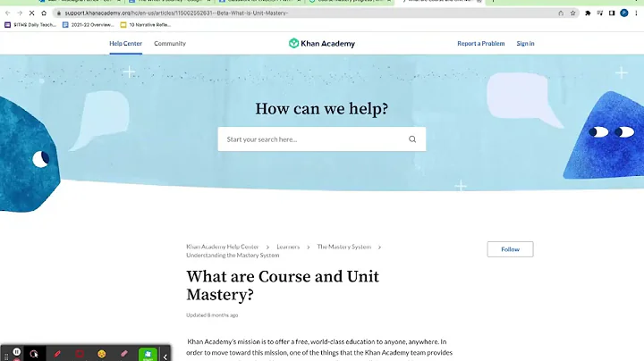Click the 'What are Course and Unit Mastery?' heading
Screen dimensions: 644x361
(283, 286)
